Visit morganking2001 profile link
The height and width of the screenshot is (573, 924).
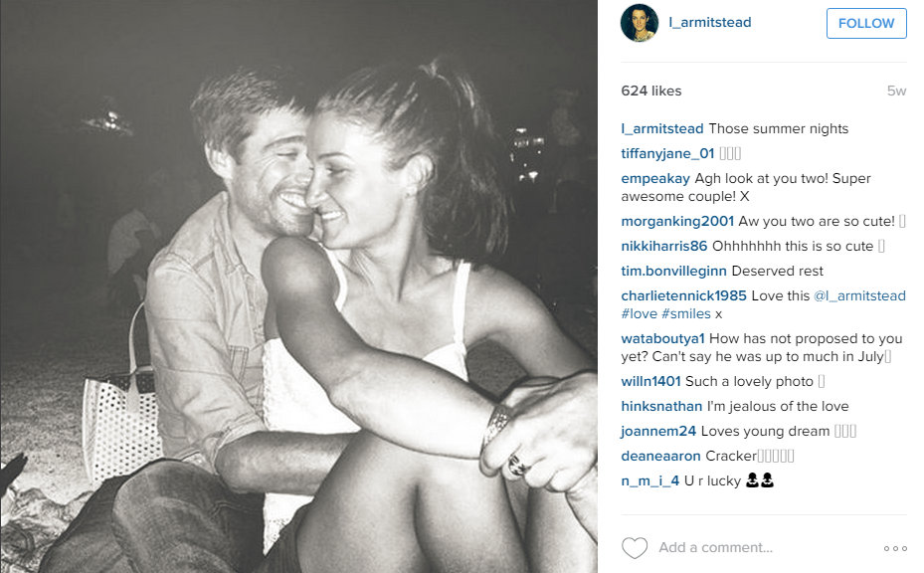(x=677, y=221)
